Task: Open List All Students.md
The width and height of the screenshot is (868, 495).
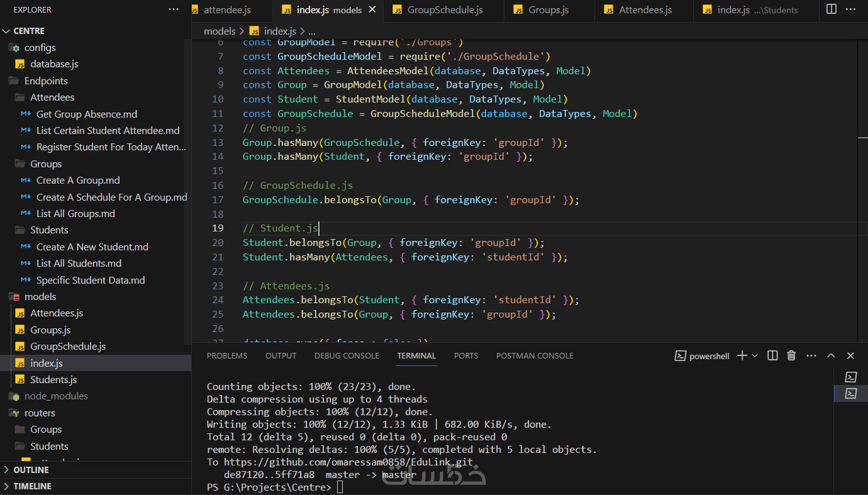Action: (x=95, y=263)
